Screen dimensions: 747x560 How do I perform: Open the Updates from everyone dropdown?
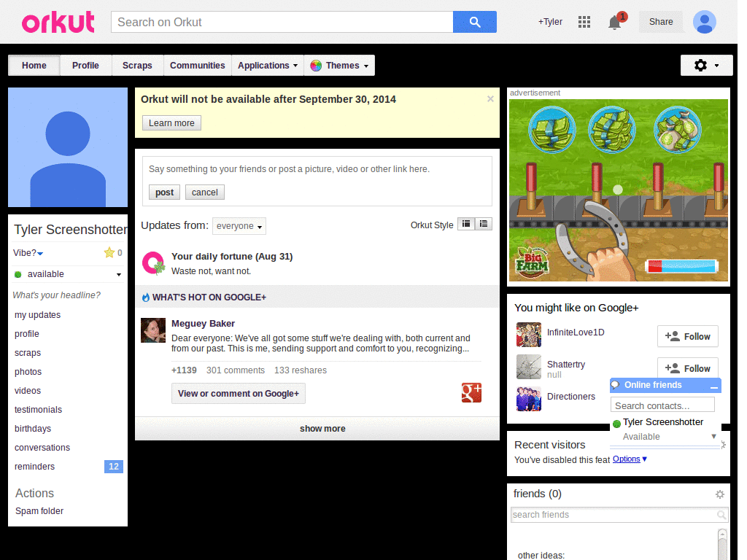239,226
